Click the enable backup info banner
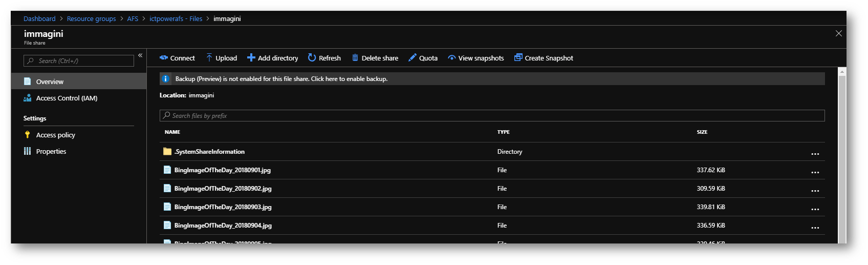The image size is (868, 265). point(281,79)
